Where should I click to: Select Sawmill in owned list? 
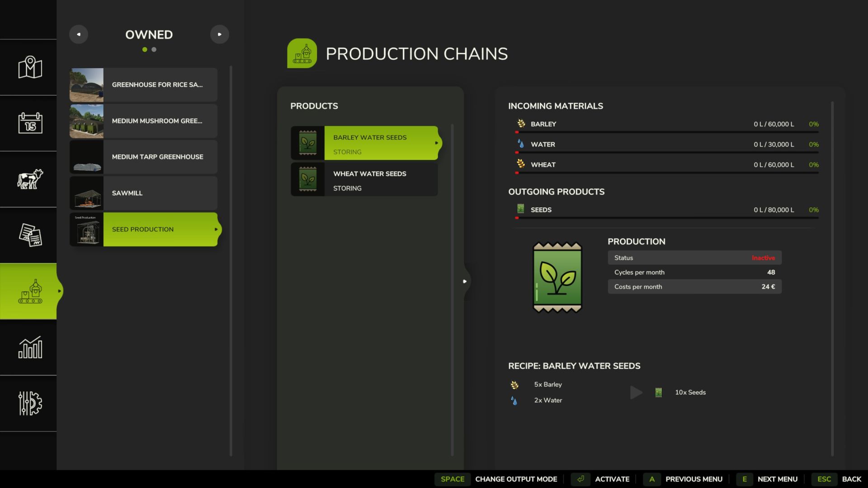143,193
